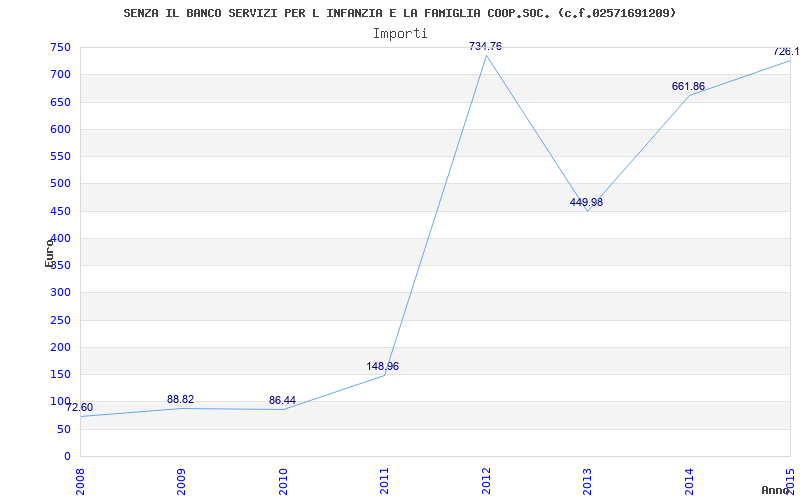Click the 'Euro' y-axis label

pos(49,253)
